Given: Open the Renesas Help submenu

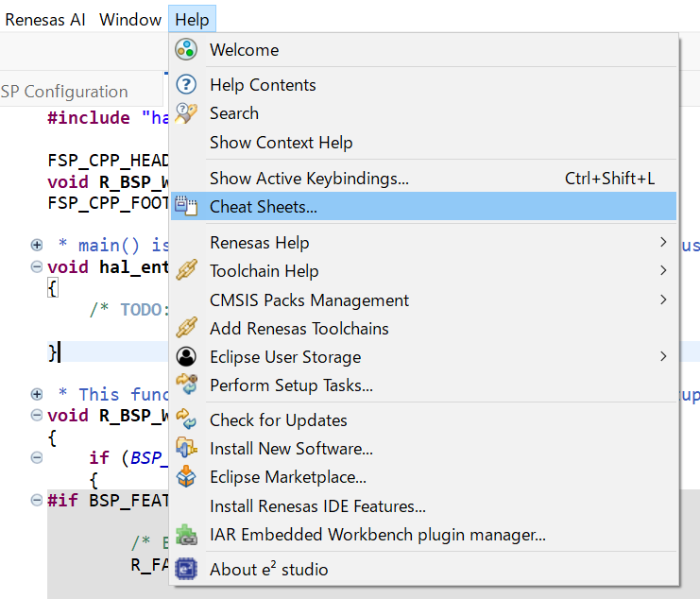Looking at the screenshot, I should pos(423,243).
